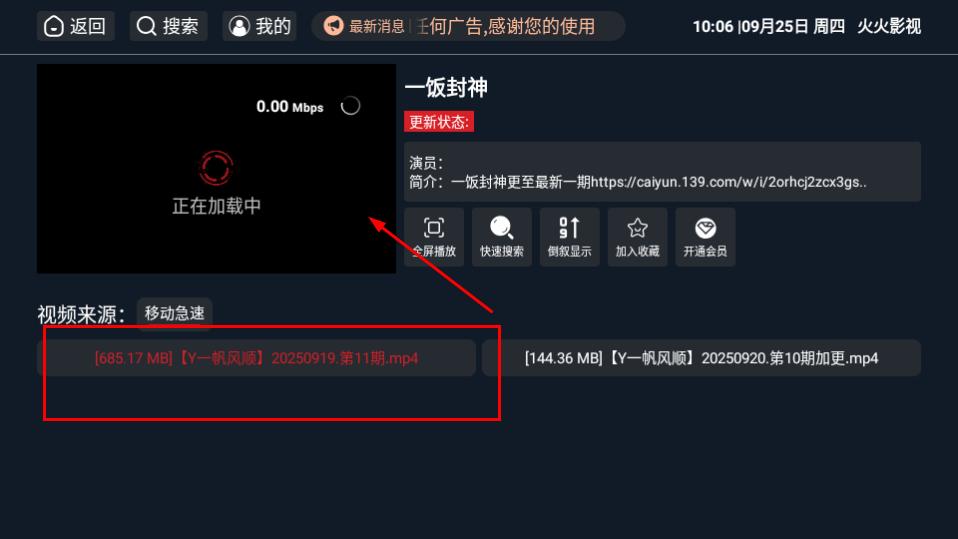Screen dimensions: 958x539
Task: Click the scrolling announcement message text
Action: point(506,26)
